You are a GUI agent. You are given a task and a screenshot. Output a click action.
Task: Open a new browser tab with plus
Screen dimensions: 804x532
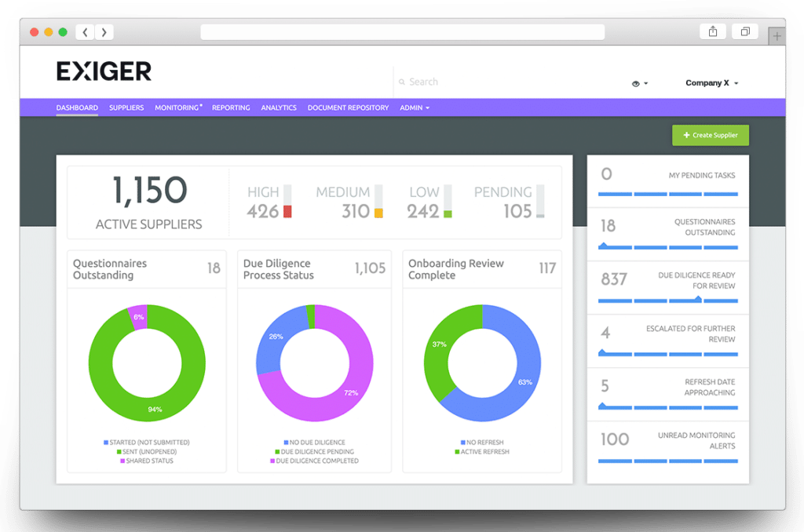[777, 36]
